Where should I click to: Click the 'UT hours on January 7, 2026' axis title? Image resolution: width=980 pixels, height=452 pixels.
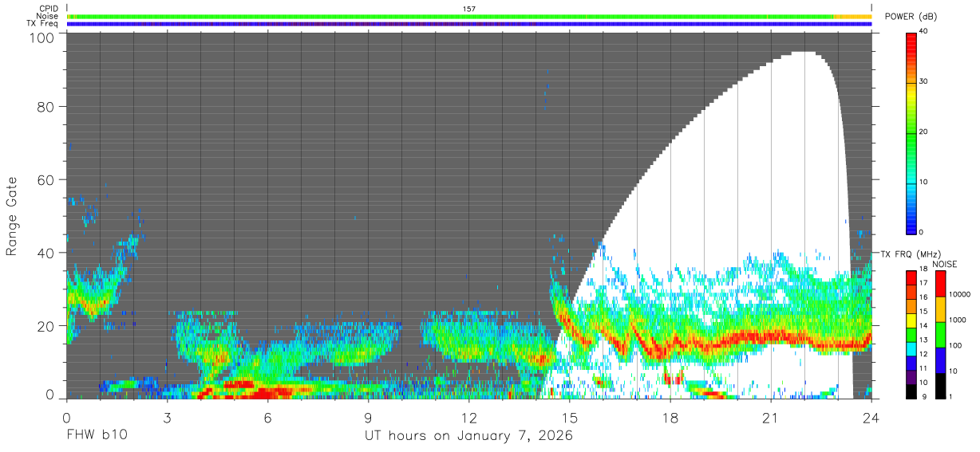pyautogui.click(x=469, y=436)
